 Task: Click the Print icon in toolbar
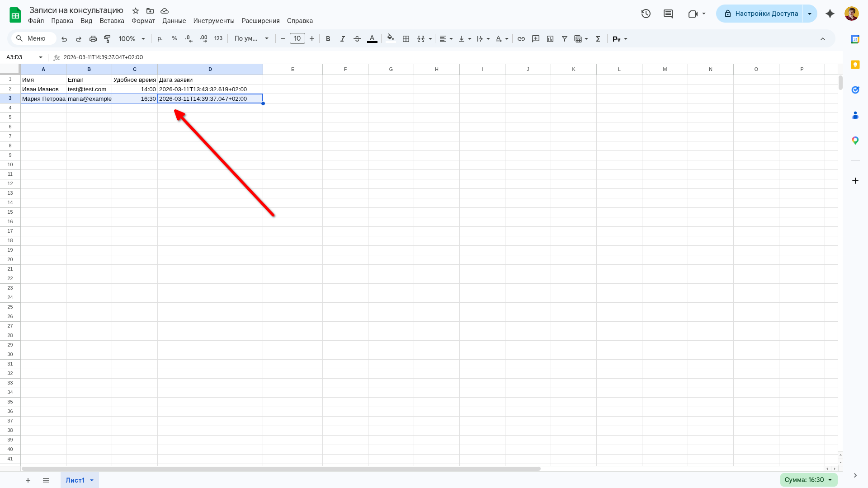[x=93, y=39]
